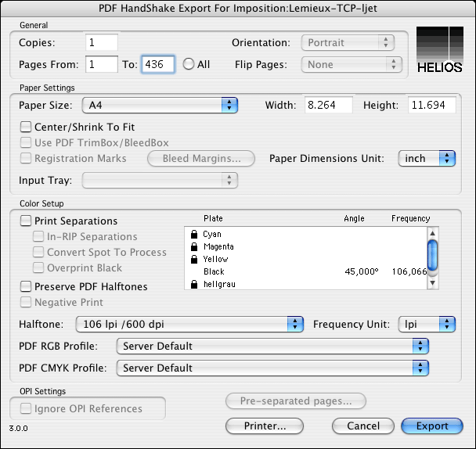This screenshot has width=476, height=449.
Task: Enable Print Separations
Action: pyautogui.click(x=26, y=221)
